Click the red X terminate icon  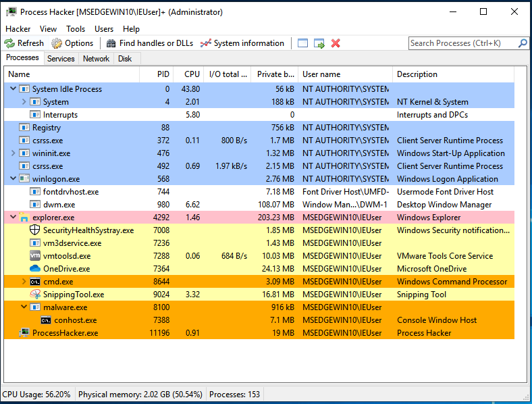tap(336, 43)
